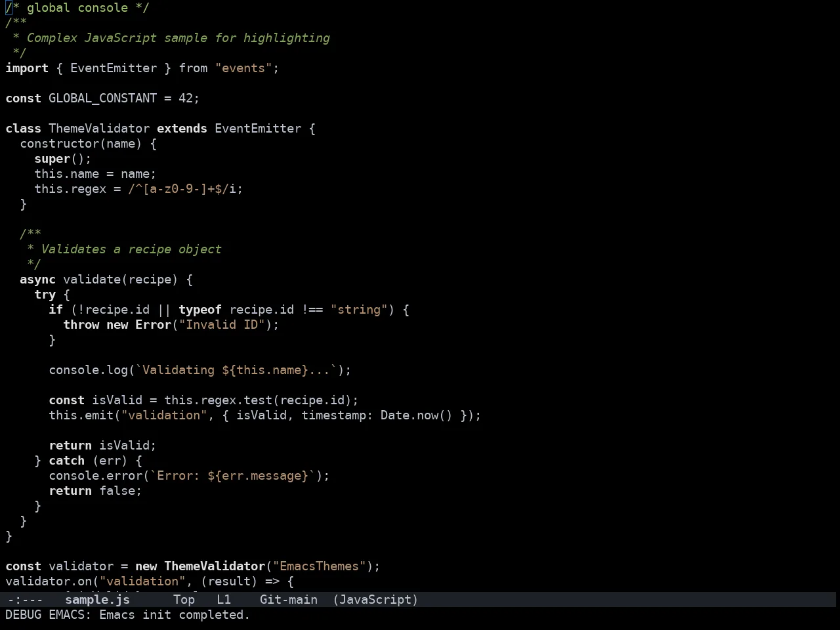The height and width of the screenshot is (630, 840).
Task: Click the 'Complex JavaScript sample for highlighting' comment
Action: coord(178,38)
